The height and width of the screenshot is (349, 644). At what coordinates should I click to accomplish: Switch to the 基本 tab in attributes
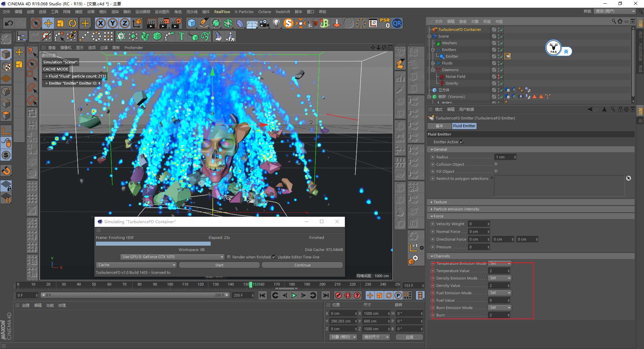(x=439, y=126)
